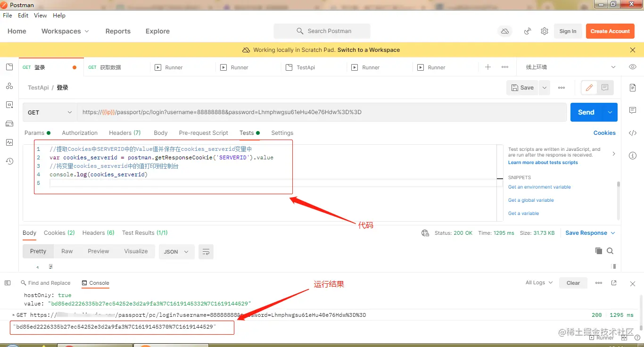Open the settings gear in header
This screenshot has width=644, height=347.
[x=545, y=31]
